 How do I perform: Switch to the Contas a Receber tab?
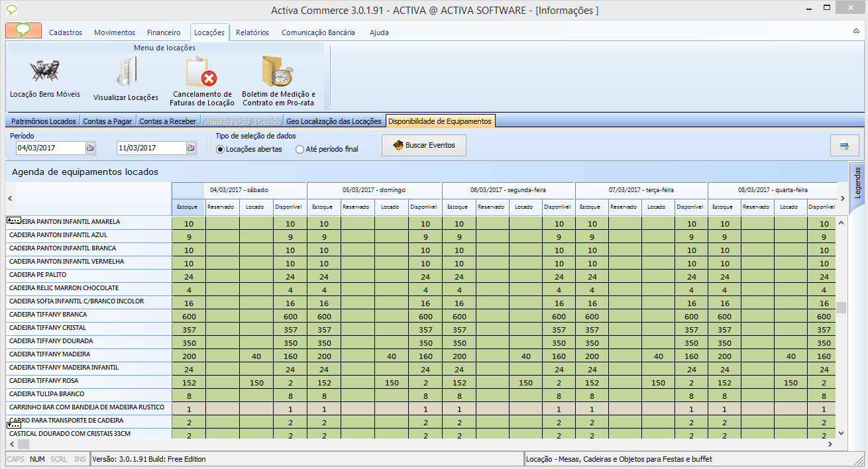click(x=168, y=121)
